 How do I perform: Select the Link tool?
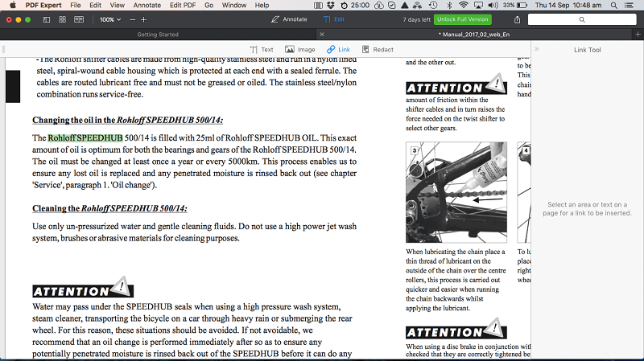(x=338, y=50)
